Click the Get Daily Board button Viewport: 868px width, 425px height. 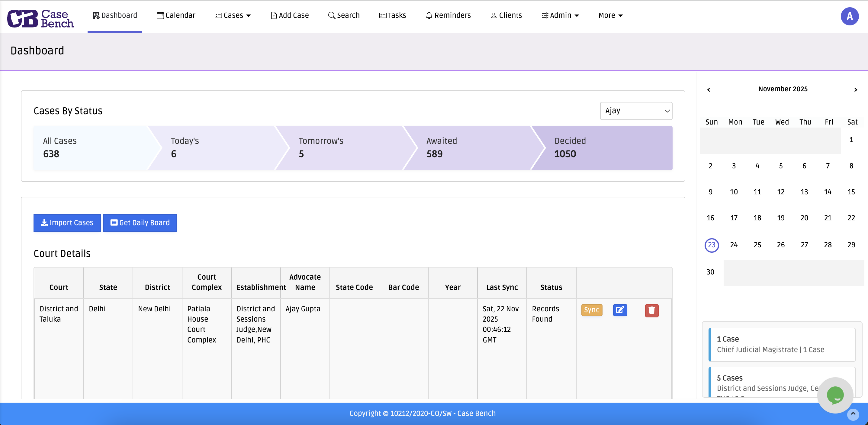[140, 223]
